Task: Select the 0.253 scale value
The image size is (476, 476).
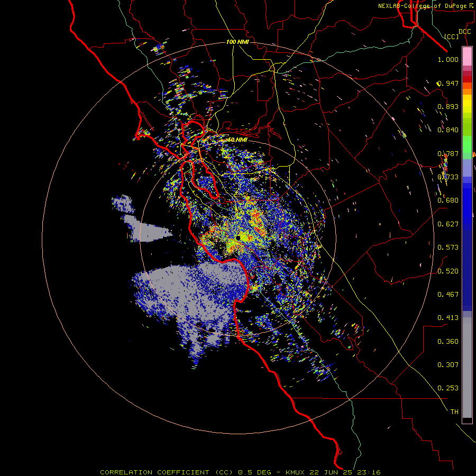Action: 448,388
